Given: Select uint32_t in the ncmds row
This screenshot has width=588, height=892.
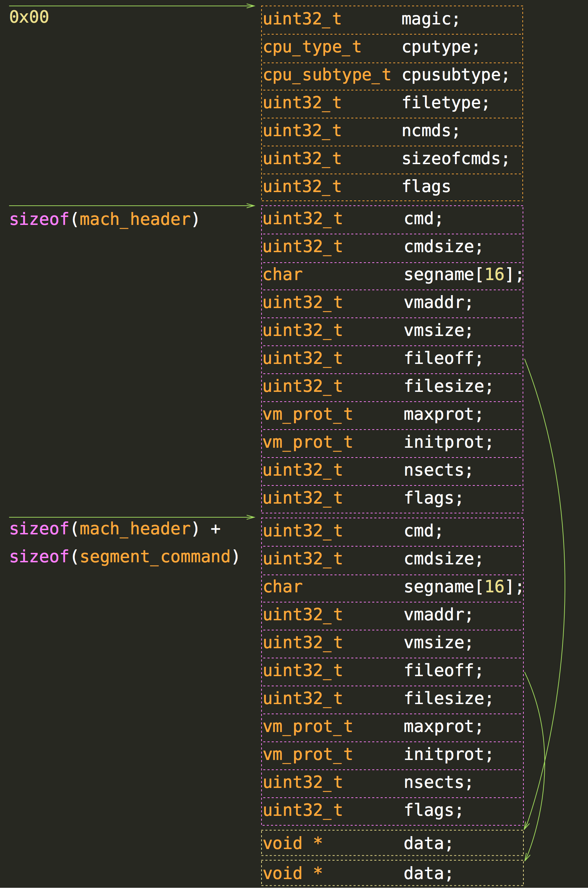Looking at the screenshot, I should pos(302,131).
